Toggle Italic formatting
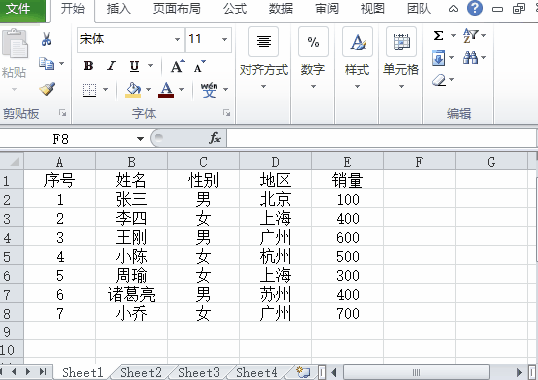The height and width of the screenshot is (380, 538). coord(111,66)
